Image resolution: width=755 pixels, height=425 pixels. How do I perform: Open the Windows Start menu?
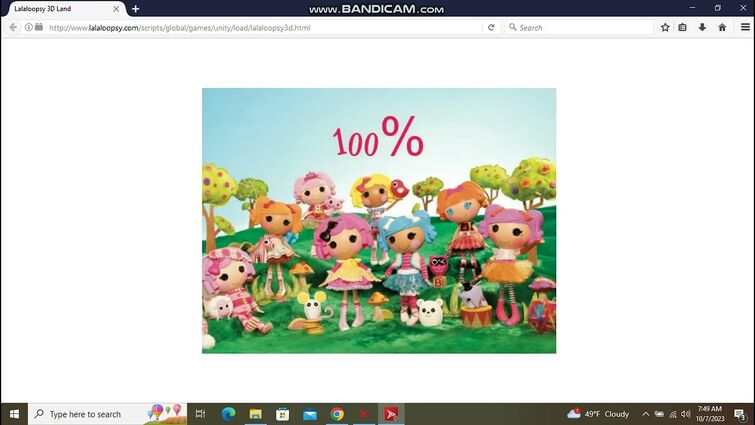point(14,414)
